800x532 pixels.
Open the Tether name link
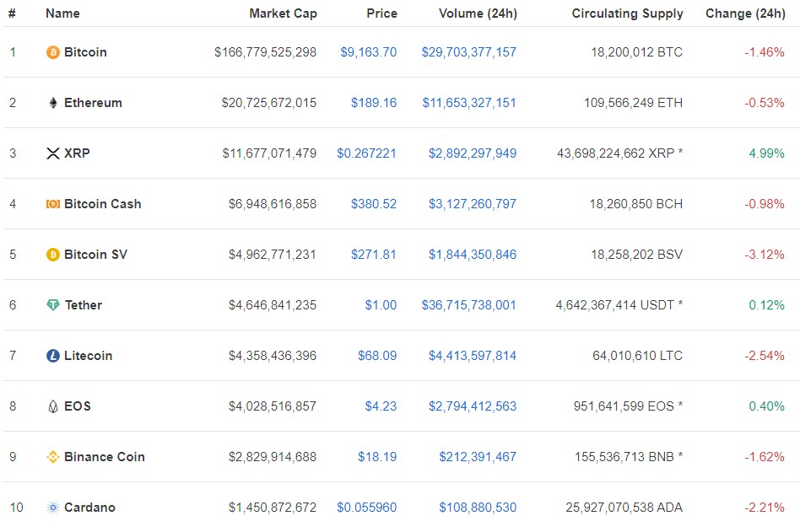[84, 304]
